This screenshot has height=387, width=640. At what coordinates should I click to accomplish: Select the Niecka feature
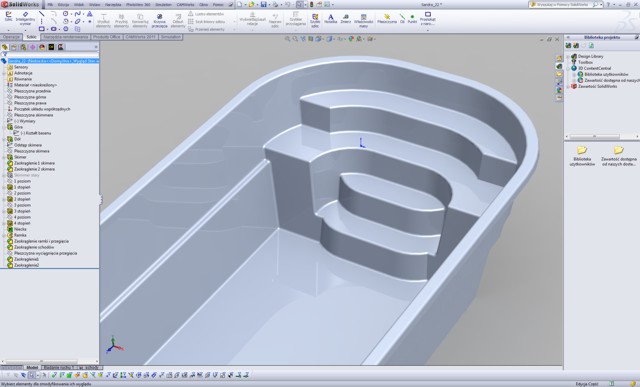(20, 229)
